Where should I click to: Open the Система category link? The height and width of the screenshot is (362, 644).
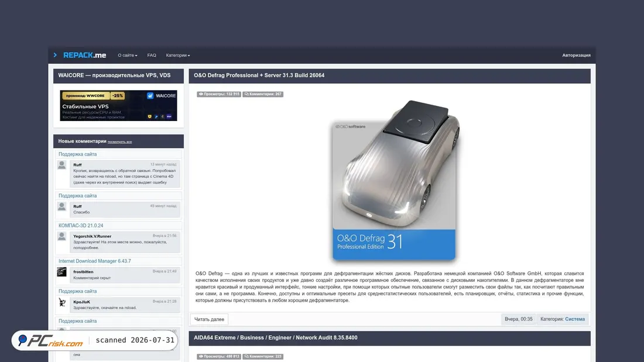[x=575, y=319]
